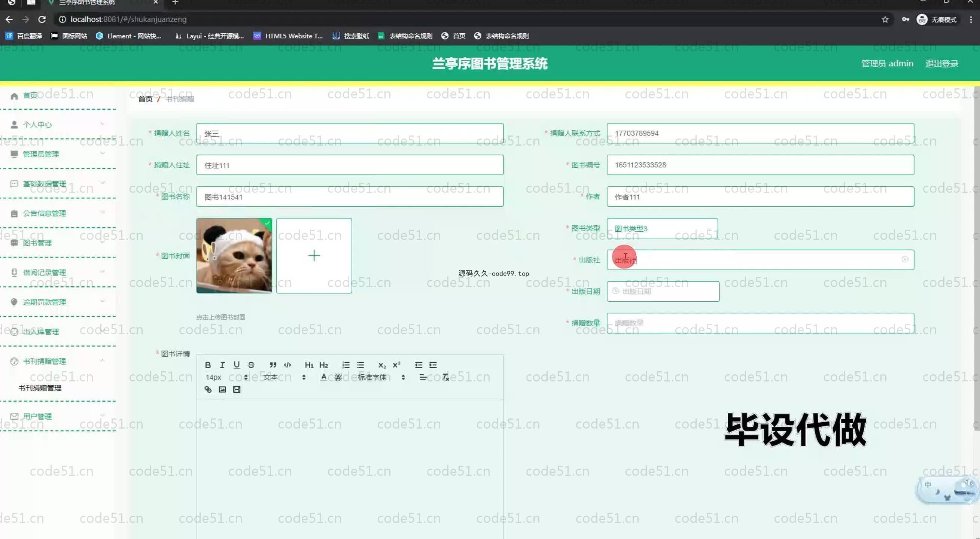Clear text formatting in the editor
Screen dimensions: 980x539
pyautogui.click(x=445, y=377)
